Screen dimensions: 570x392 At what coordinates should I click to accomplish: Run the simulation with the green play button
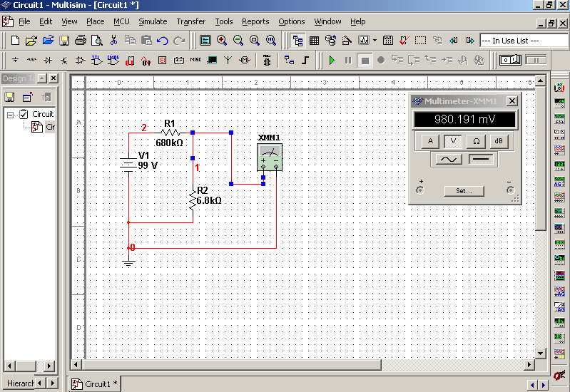point(332,61)
